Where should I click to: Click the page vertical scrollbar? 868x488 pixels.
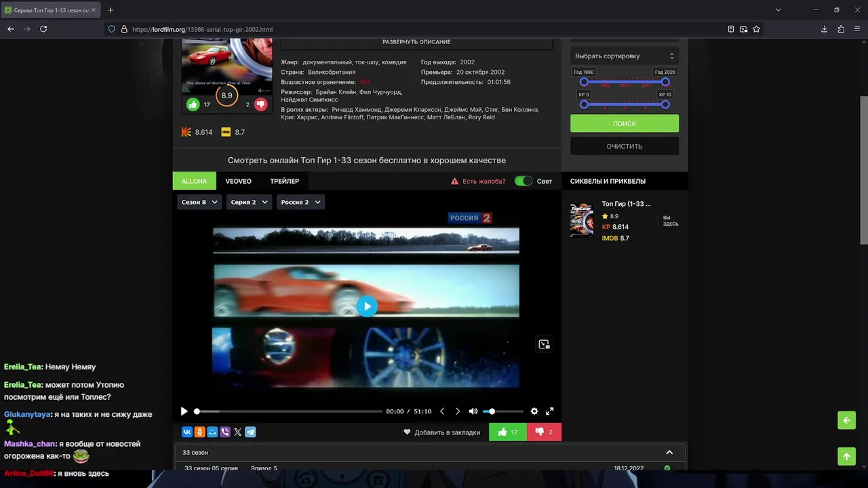(863, 169)
